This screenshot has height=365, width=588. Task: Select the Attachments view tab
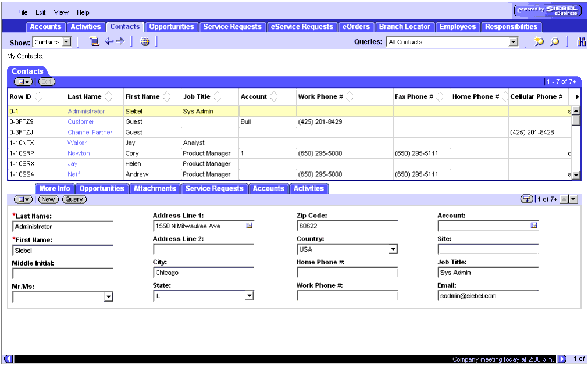click(155, 188)
